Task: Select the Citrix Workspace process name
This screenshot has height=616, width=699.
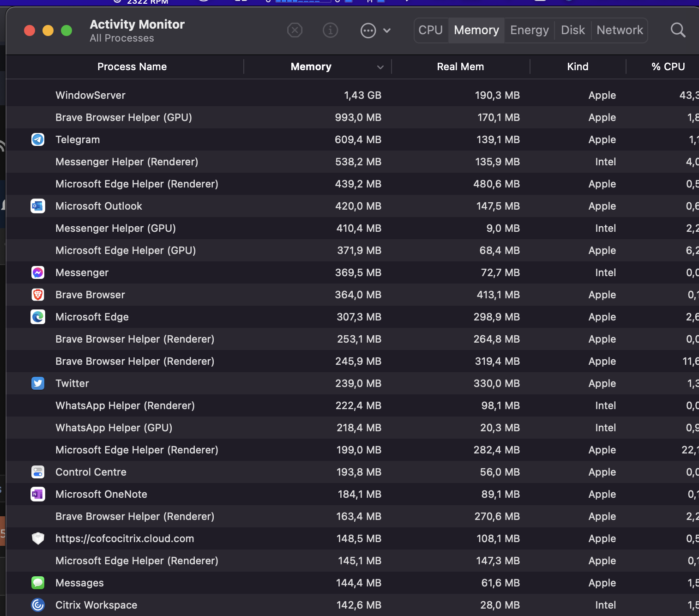Action: pyautogui.click(x=96, y=605)
